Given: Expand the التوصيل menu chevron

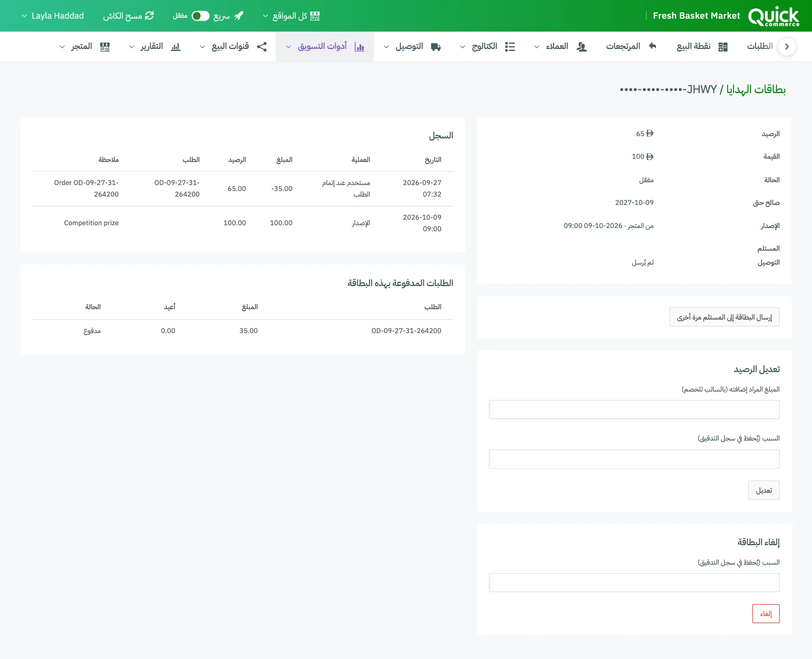Looking at the screenshot, I should coord(386,47).
